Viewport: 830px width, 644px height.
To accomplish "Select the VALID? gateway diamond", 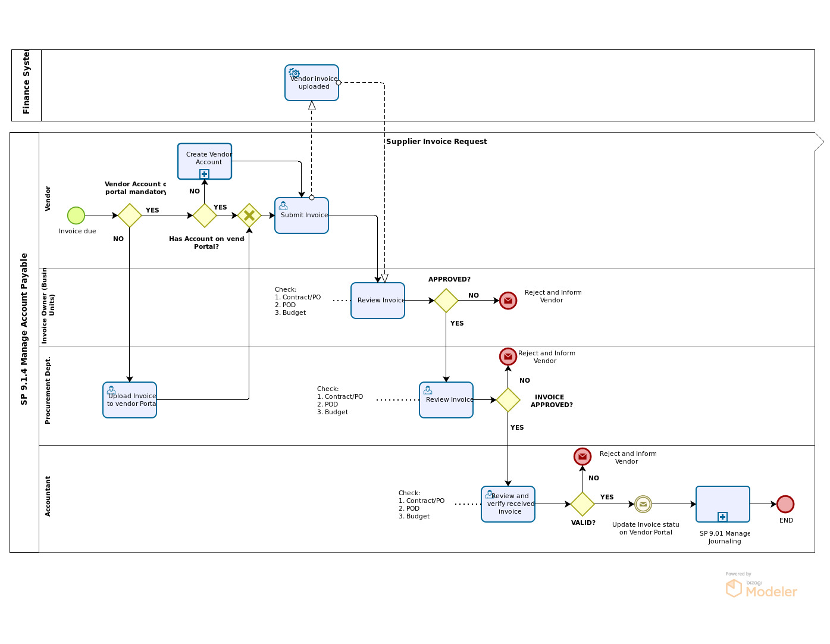I will 582,504.
